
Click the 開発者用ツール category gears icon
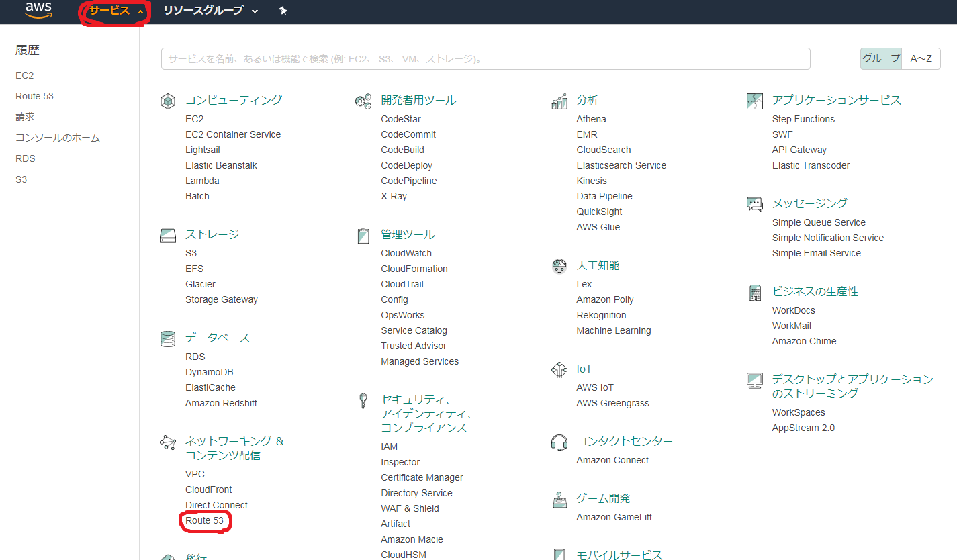[x=363, y=101]
